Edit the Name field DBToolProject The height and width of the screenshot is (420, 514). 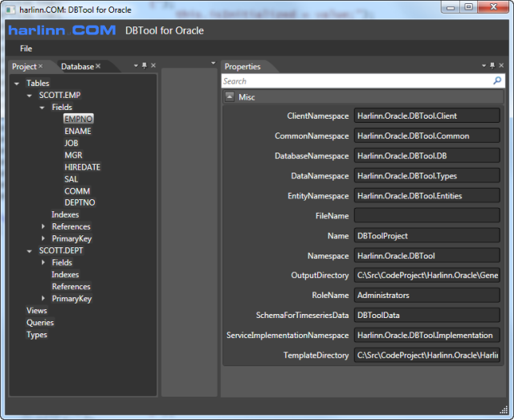coord(426,236)
